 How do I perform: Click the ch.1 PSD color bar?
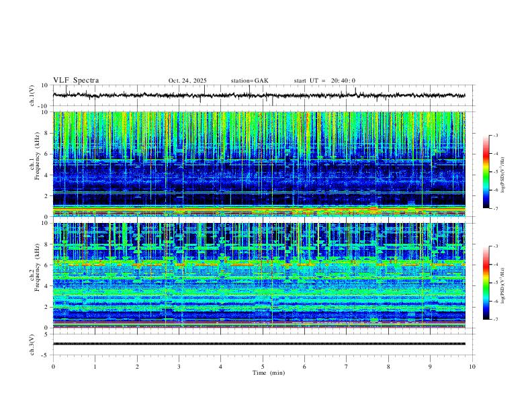click(486, 172)
